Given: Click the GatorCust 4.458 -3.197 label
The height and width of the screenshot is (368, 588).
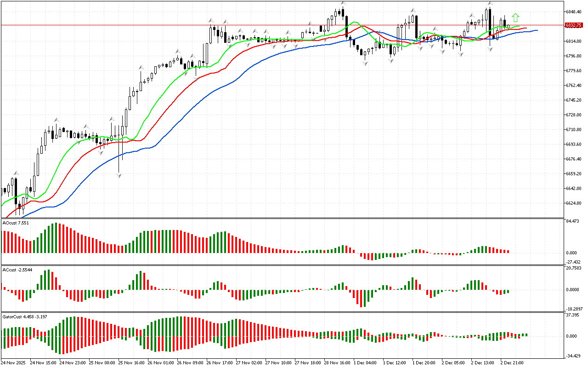Looking at the screenshot, I should (25, 317).
